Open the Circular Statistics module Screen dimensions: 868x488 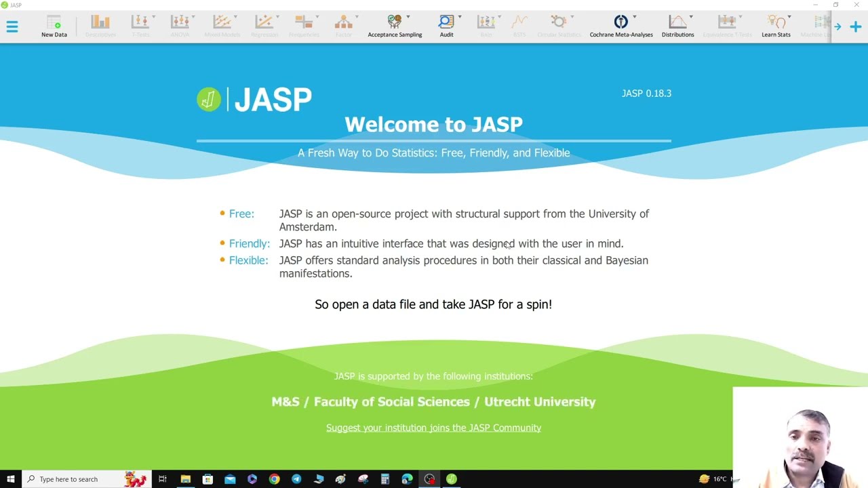coord(559,26)
